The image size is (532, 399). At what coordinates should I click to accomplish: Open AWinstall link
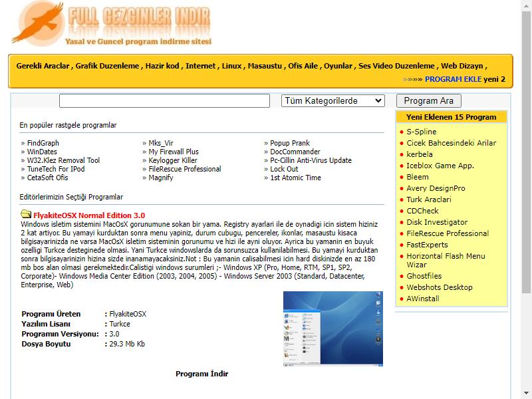click(x=423, y=299)
